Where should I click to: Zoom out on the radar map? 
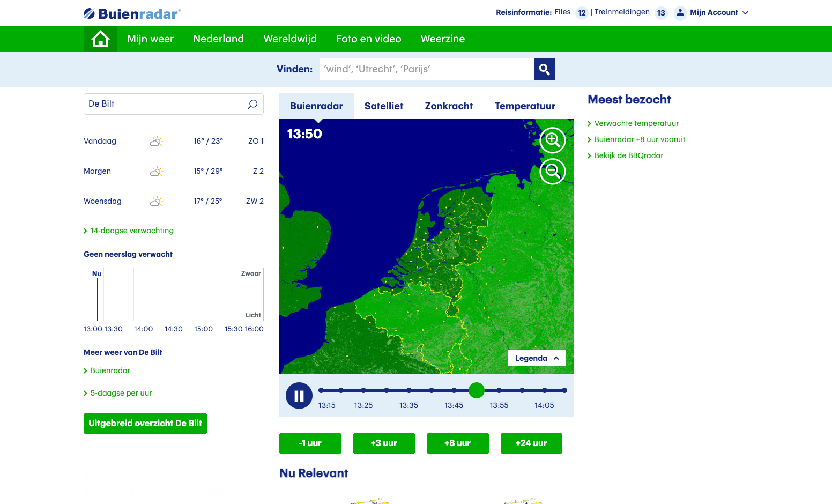coord(553,172)
